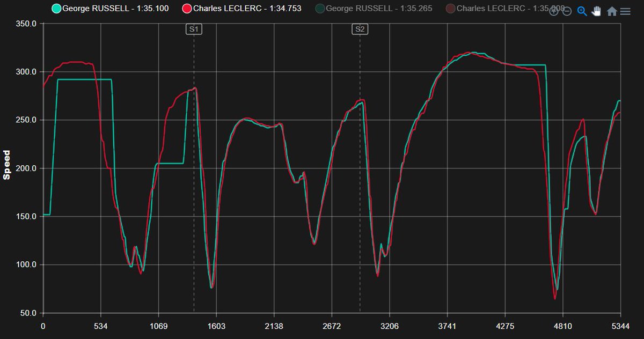Screen dimensions: 644x339
Task: Click the 1603 distance axis label
Action: [x=216, y=326]
